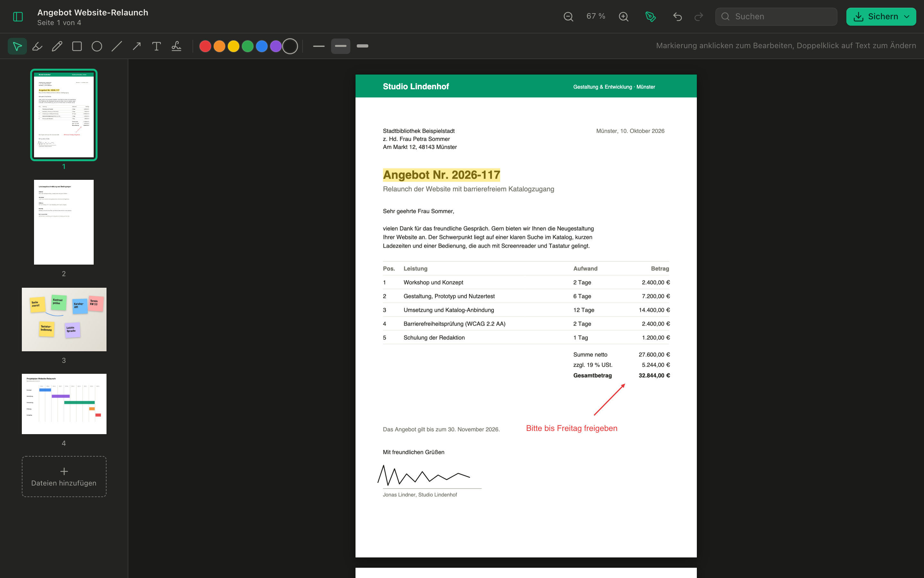This screenshot has width=924, height=578.
Task: Toggle the sidebar panel icon
Action: [x=18, y=16]
